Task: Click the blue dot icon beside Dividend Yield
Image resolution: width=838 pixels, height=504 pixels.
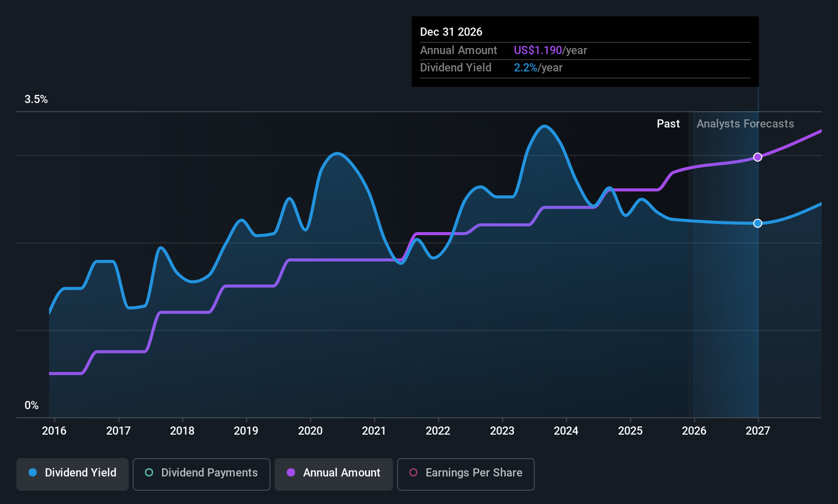Action: point(33,472)
